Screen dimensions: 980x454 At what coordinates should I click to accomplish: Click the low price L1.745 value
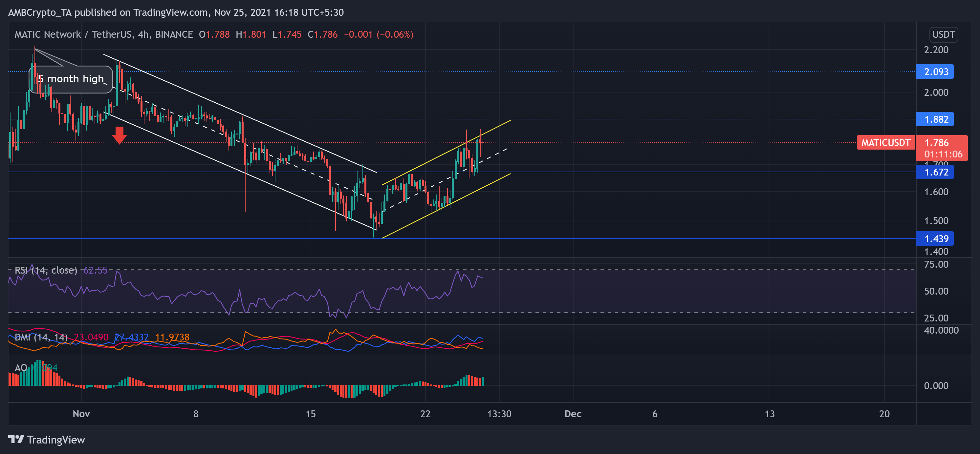pos(287,34)
